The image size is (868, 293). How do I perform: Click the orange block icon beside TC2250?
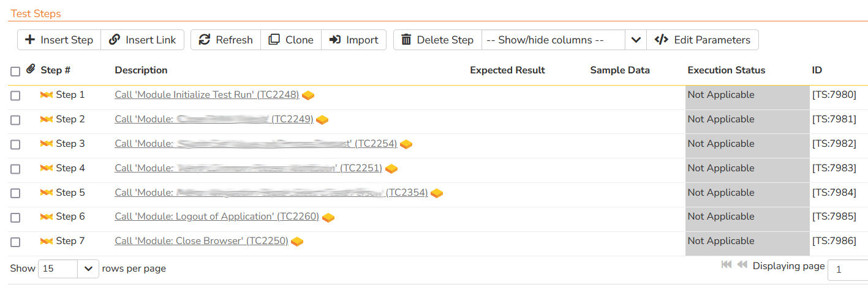297,242
